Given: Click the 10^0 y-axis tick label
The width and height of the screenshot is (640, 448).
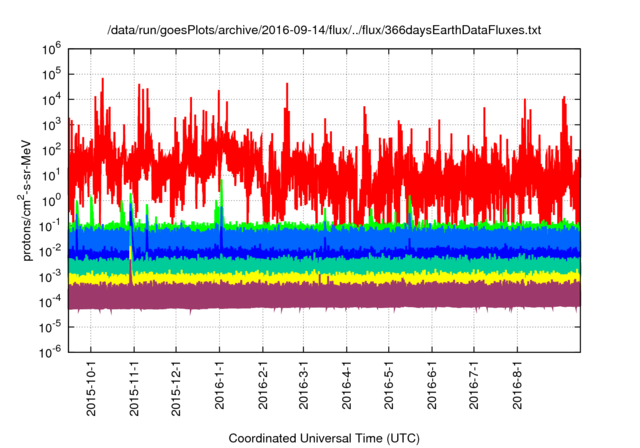Looking at the screenshot, I should tap(51, 201).
